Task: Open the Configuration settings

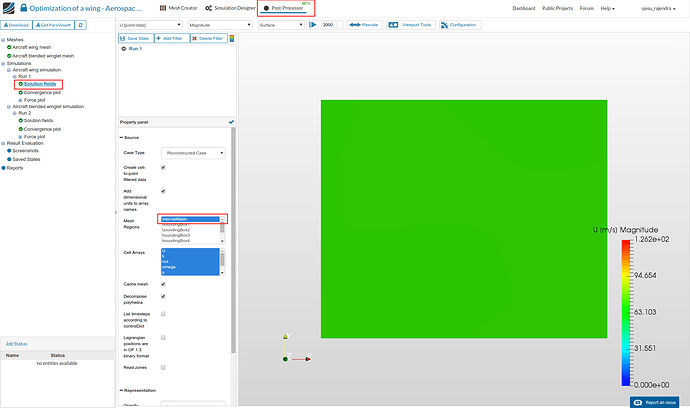Action: tap(460, 24)
